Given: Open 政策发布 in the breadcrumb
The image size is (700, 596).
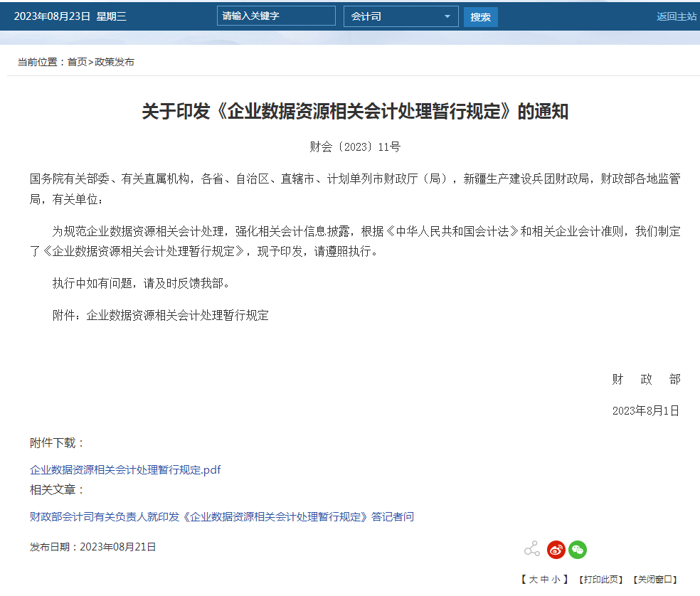Looking at the screenshot, I should pyautogui.click(x=115, y=62).
